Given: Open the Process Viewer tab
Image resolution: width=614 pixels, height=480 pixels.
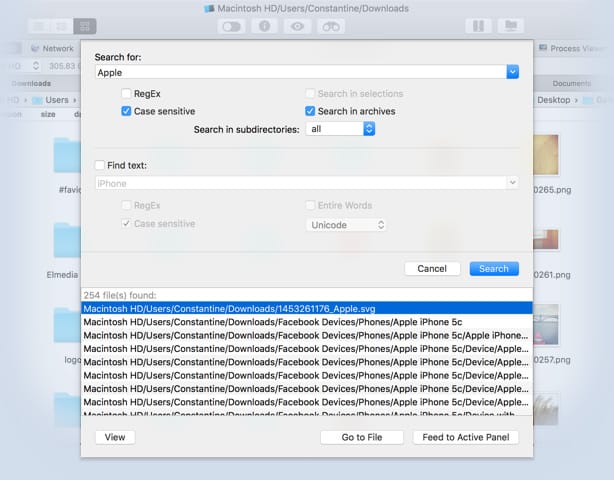Looking at the screenshot, I should [575, 48].
